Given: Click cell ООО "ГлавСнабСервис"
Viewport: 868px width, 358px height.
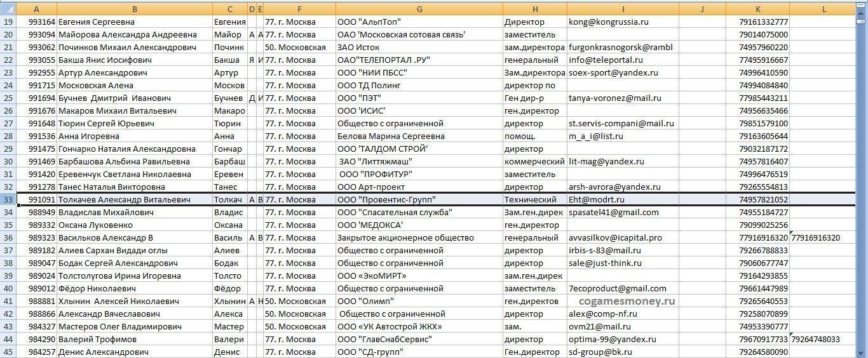Looking at the screenshot, I should (419, 339).
